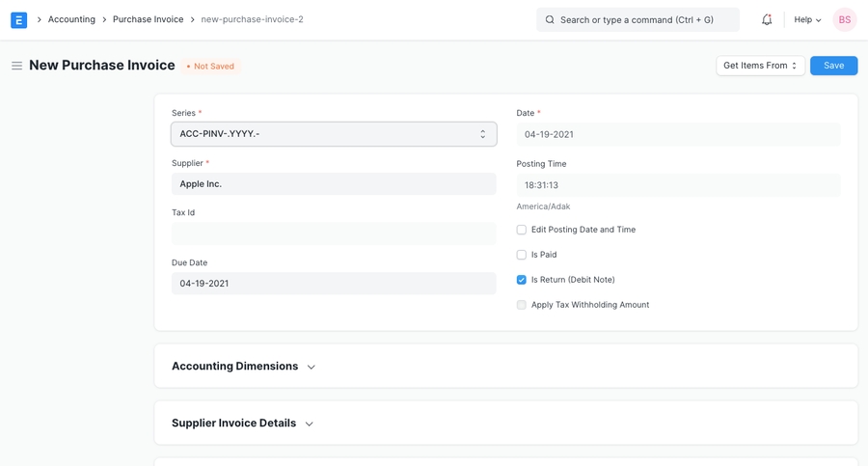Toggle Apply Tax Withholding Amount checkbox
The width and height of the screenshot is (868, 466).
[522, 305]
